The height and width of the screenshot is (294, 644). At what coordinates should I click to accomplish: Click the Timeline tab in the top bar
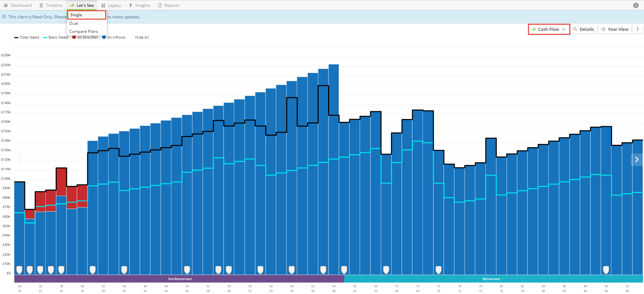click(51, 5)
